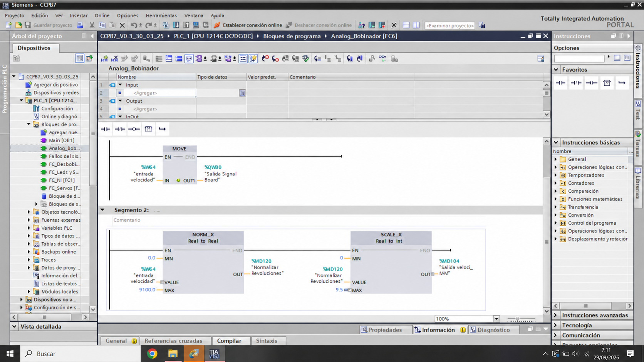Screen dimensions: 644x362
Task: Click normally open contact in editor favorites bar
Action: [106, 129]
